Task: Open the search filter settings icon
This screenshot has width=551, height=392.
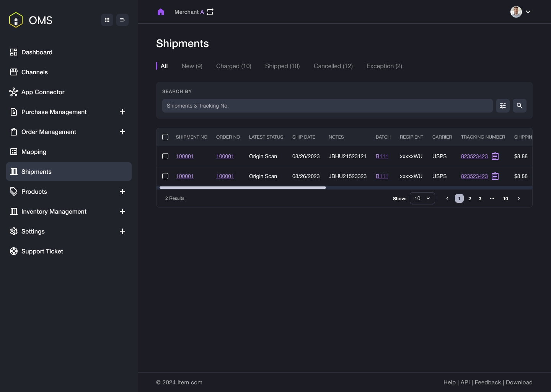Action: [x=503, y=106]
